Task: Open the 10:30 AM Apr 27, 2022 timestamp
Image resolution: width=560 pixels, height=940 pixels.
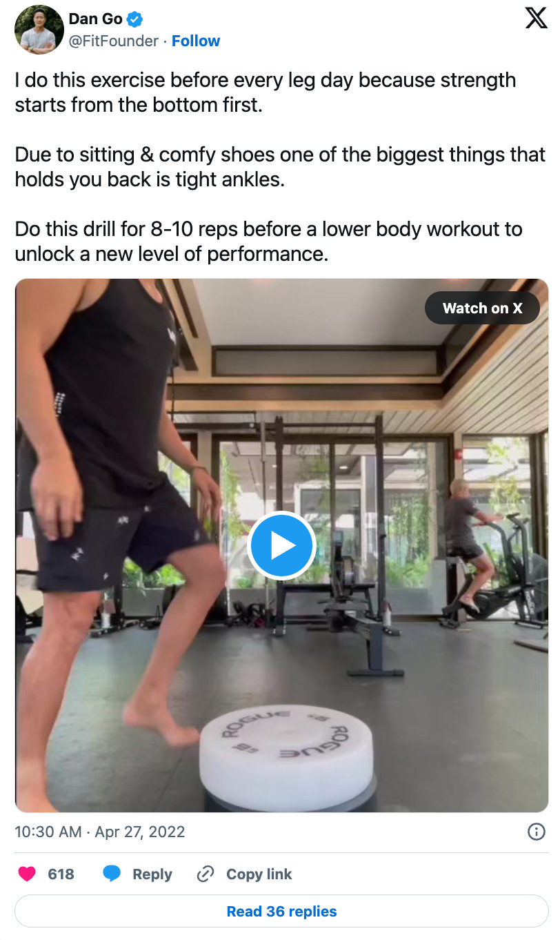Action: [x=100, y=832]
